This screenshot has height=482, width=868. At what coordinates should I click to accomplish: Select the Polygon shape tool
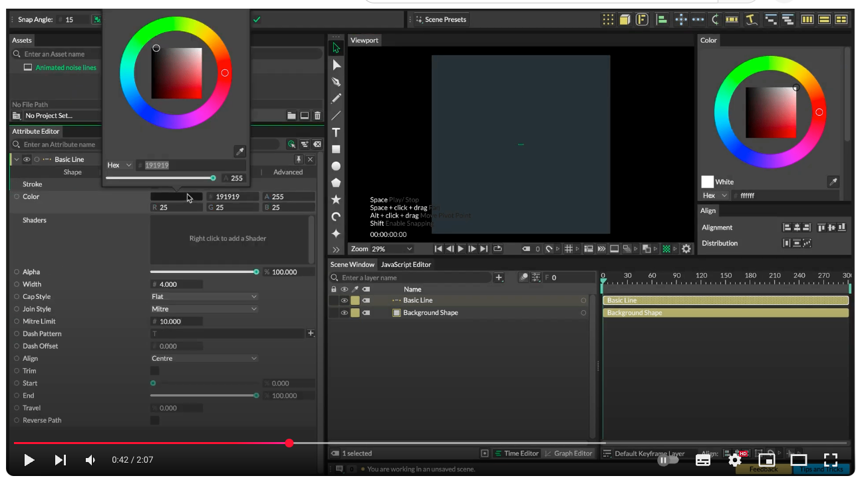click(337, 182)
